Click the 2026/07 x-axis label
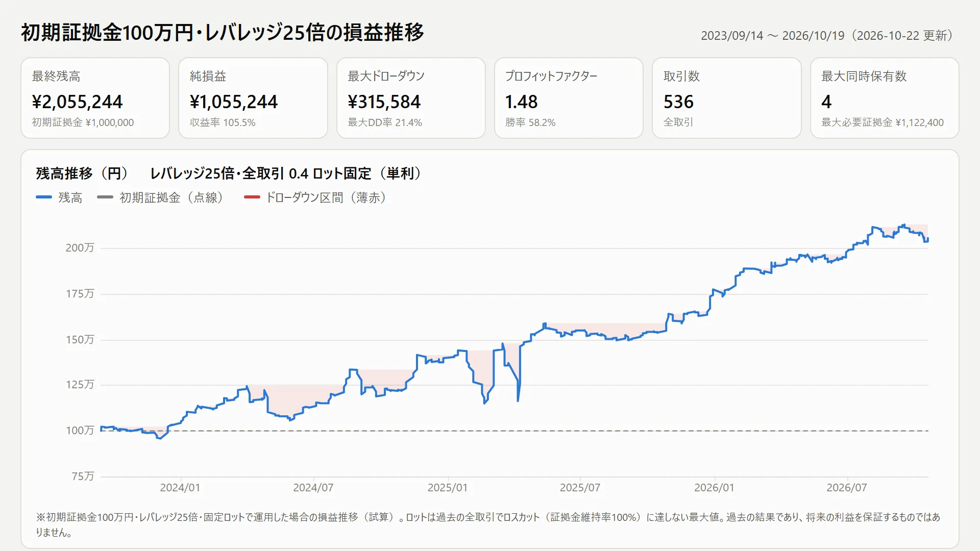This screenshot has width=980, height=551. click(847, 488)
